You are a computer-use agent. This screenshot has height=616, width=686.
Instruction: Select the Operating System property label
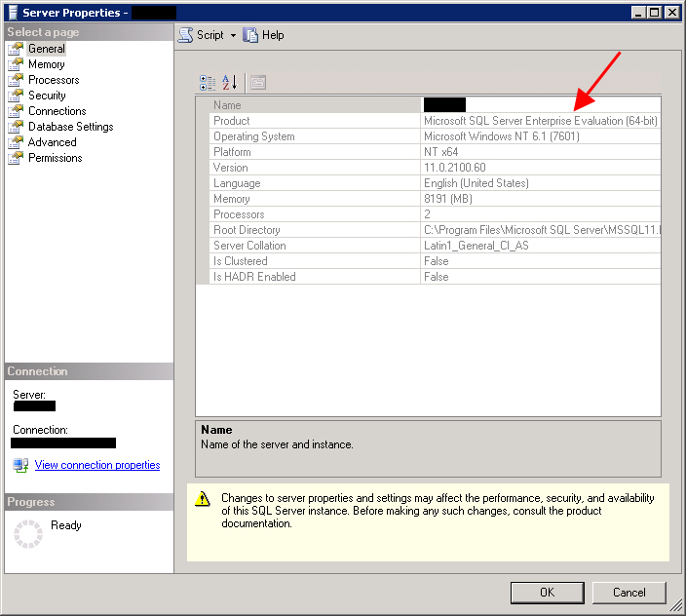point(253,136)
